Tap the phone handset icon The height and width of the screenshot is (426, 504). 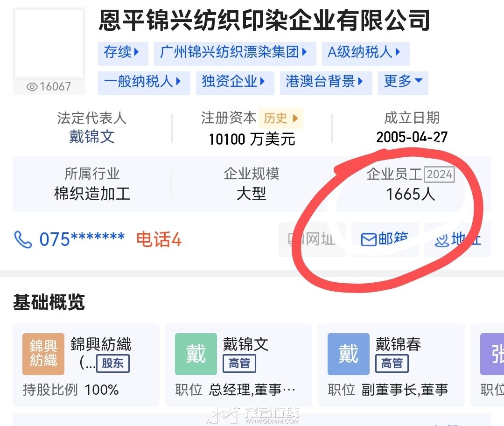coord(23,240)
